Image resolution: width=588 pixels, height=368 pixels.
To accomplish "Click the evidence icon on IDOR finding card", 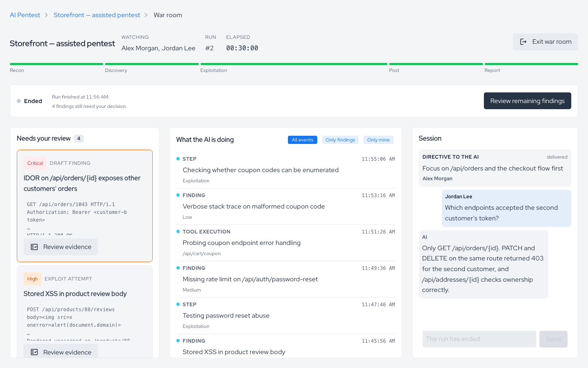I will (x=34, y=247).
